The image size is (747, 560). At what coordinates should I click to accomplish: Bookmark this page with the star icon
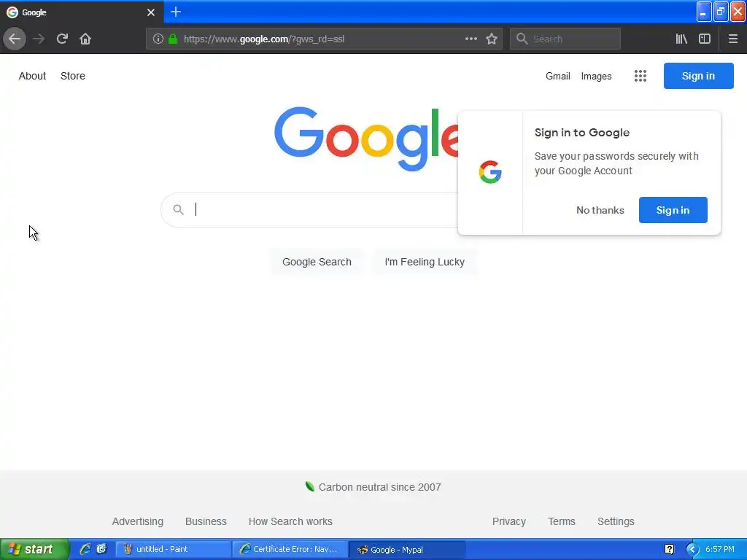click(x=492, y=39)
